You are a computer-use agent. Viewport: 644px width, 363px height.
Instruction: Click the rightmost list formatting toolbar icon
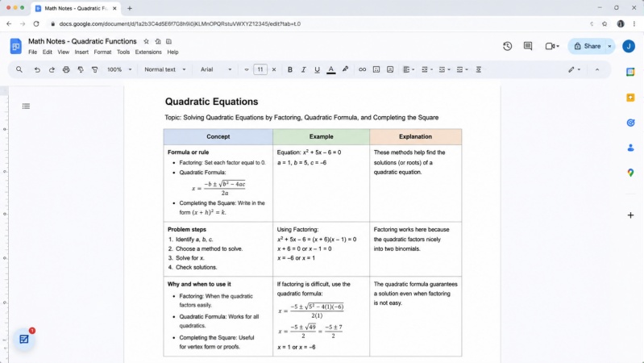tap(479, 69)
